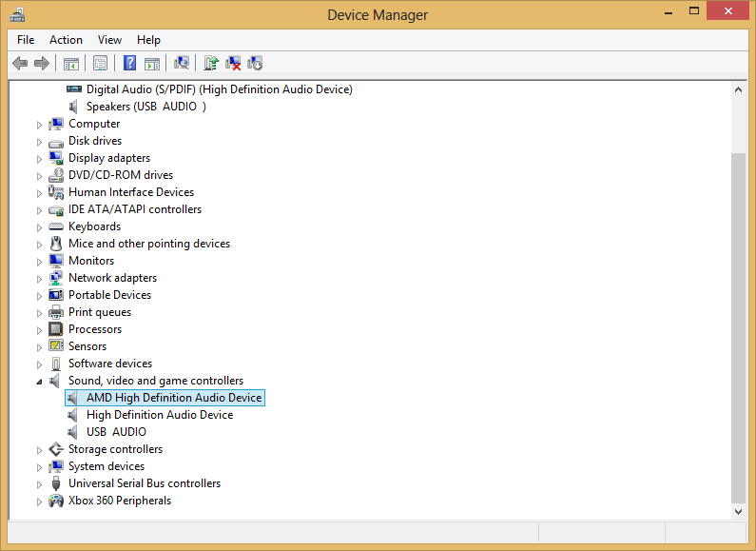Open the Action menu
Viewport: 756px width, 551px height.
pos(66,40)
